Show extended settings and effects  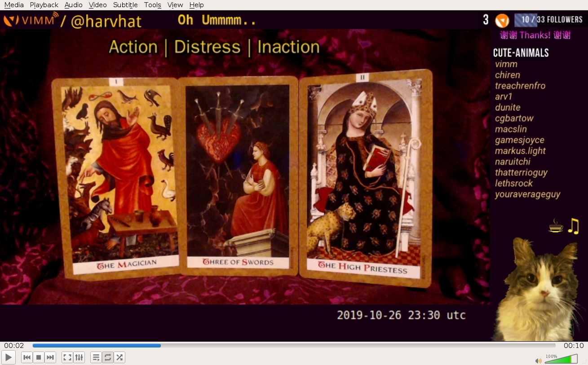click(x=79, y=357)
